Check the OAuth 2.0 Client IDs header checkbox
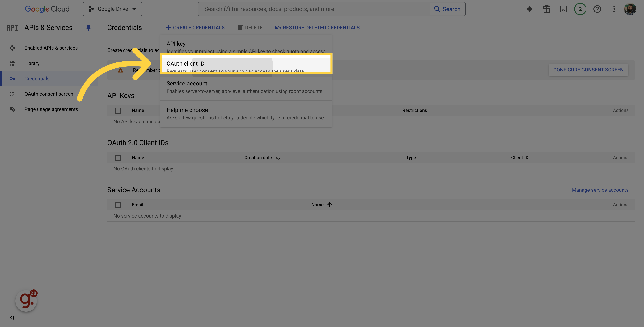 pos(118,158)
